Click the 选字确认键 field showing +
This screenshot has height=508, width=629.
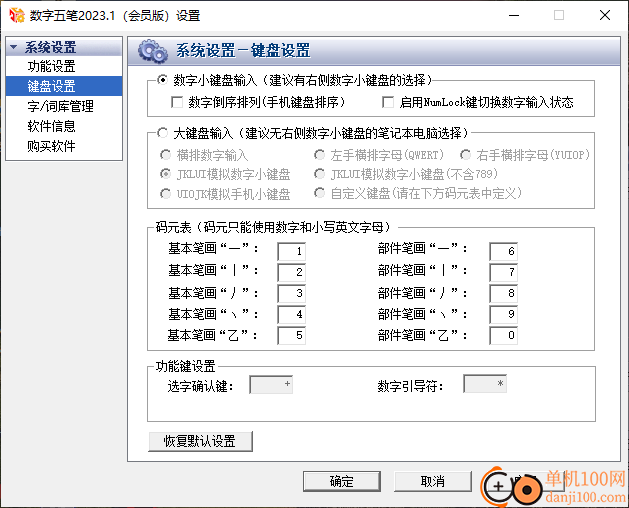tap(271, 384)
